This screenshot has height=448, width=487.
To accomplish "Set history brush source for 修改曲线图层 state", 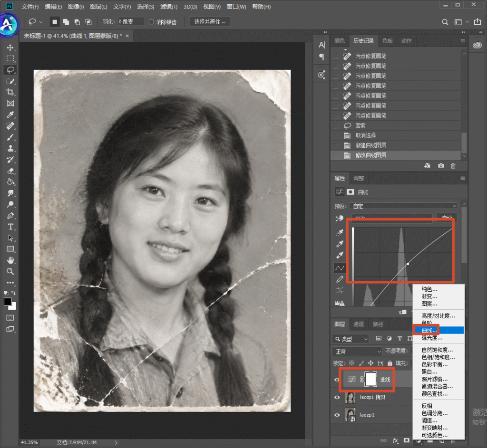I will point(335,155).
